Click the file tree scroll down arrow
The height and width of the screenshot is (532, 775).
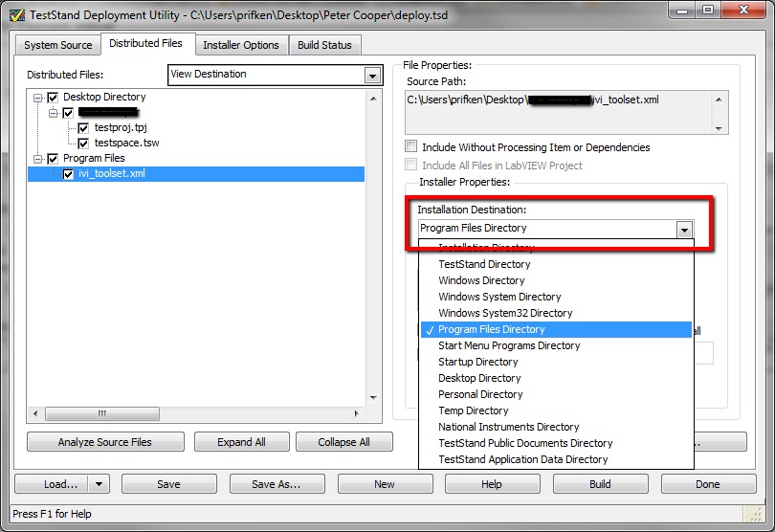point(374,397)
